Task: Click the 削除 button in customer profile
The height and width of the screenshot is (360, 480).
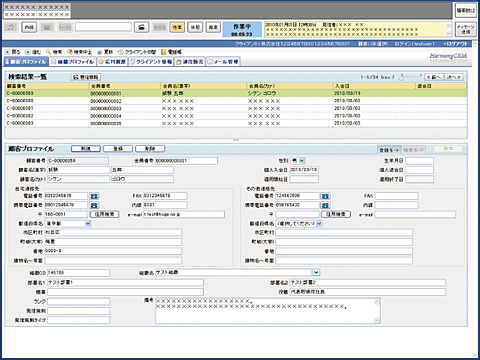Action: click(150, 149)
